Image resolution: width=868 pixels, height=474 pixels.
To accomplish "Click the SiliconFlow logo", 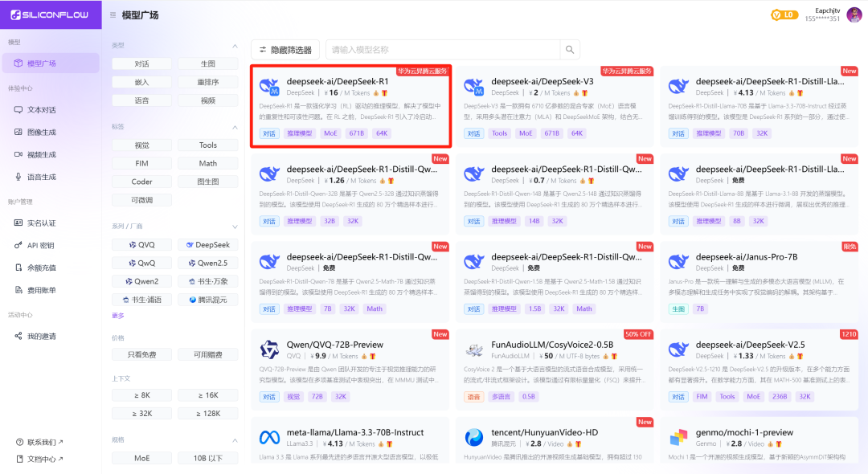I will pyautogui.click(x=49, y=15).
